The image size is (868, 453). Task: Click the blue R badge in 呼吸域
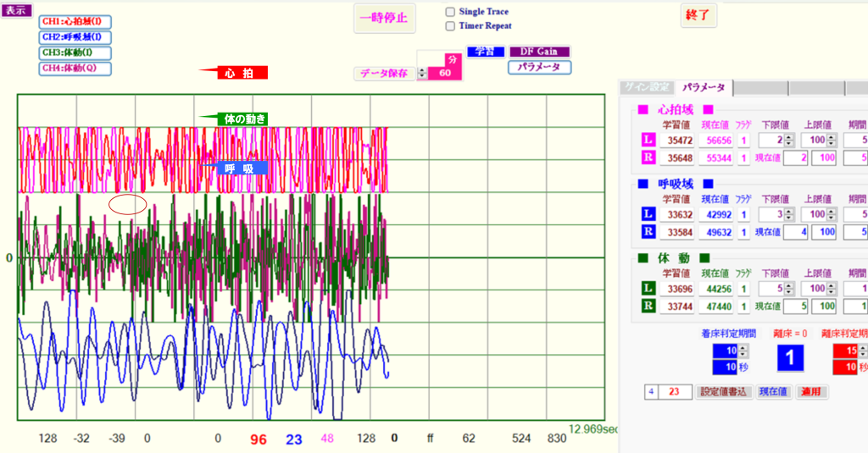click(x=648, y=231)
